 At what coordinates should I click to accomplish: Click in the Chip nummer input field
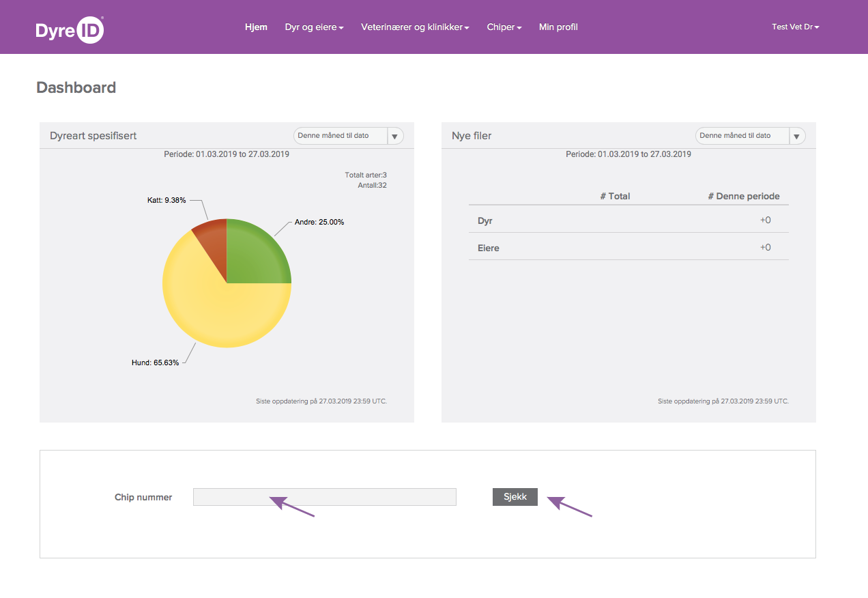pyautogui.click(x=324, y=497)
